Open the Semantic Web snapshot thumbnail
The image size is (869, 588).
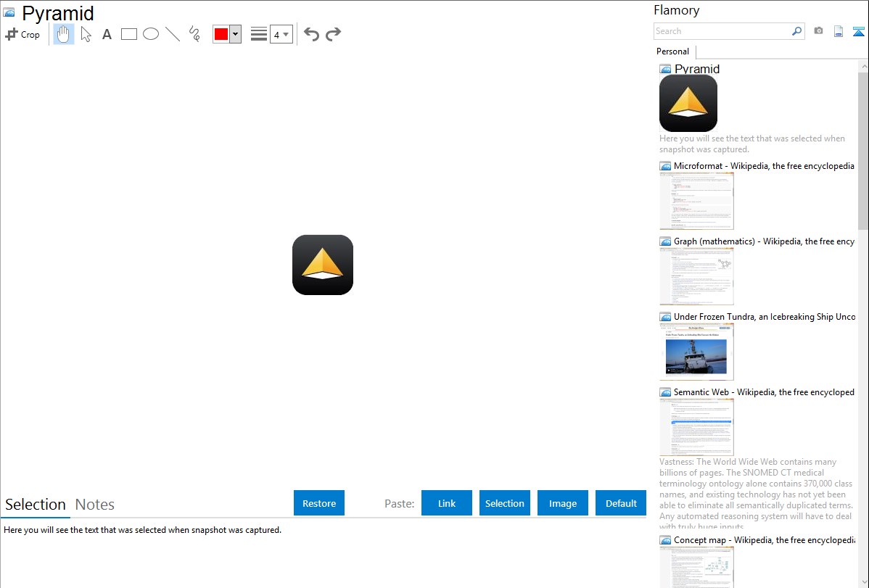[696, 427]
